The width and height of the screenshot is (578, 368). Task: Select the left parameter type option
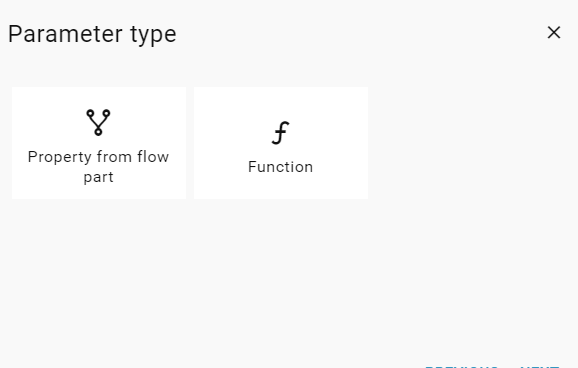click(99, 143)
